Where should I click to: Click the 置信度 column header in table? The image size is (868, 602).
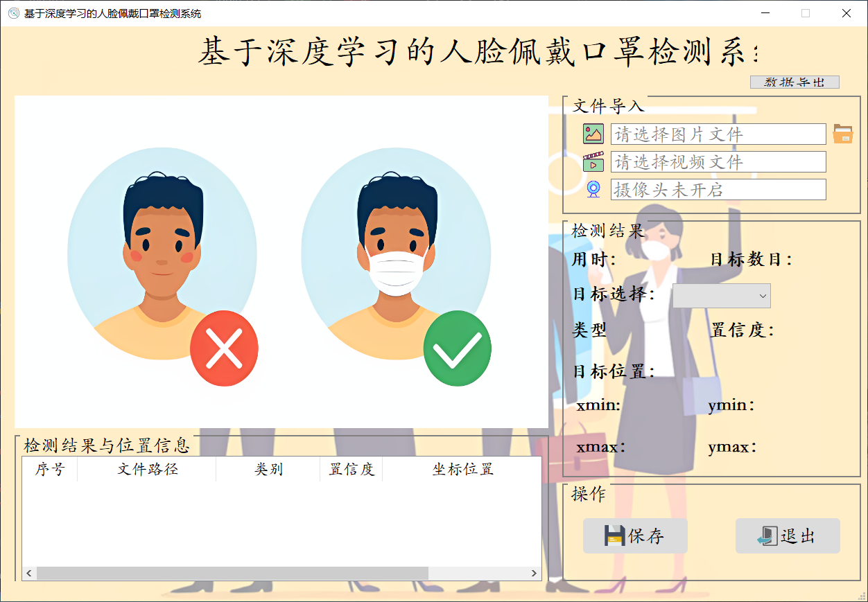[x=351, y=469]
